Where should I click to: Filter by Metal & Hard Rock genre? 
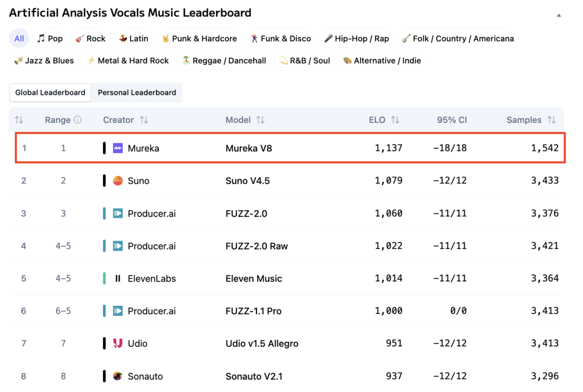point(128,60)
